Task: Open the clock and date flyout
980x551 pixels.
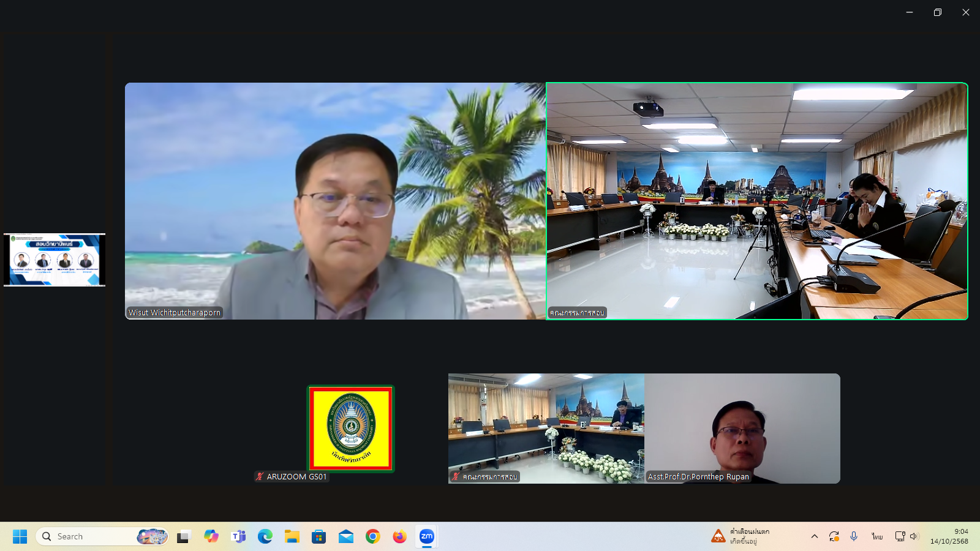Action: [949, 536]
